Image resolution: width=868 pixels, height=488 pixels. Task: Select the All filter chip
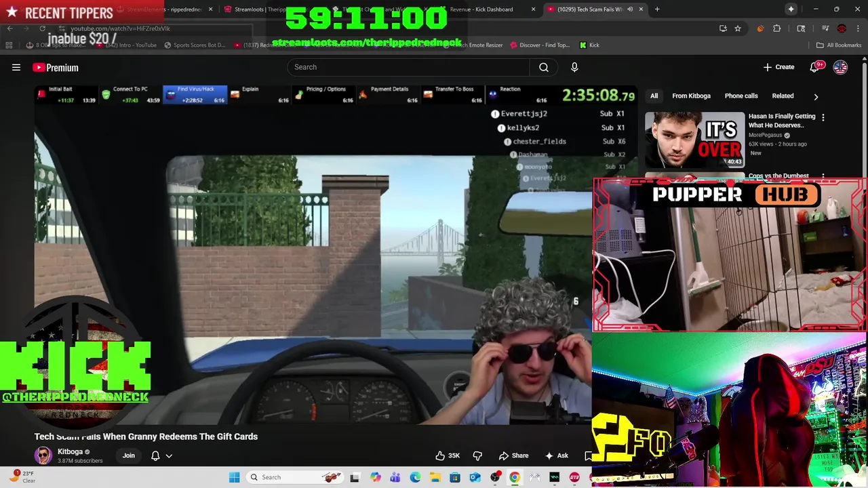654,96
